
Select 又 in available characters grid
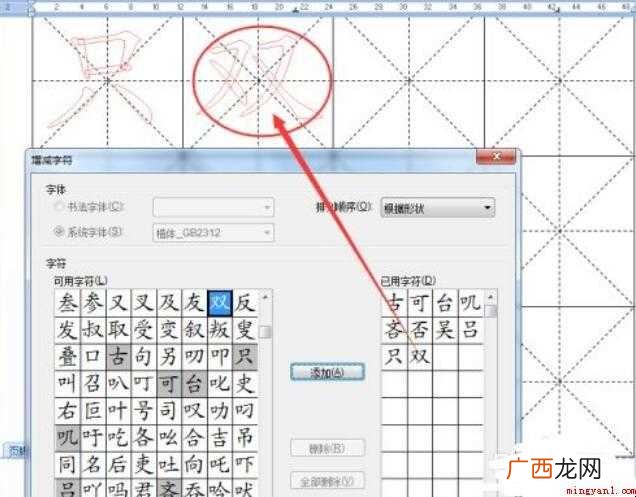(x=118, y=303)
